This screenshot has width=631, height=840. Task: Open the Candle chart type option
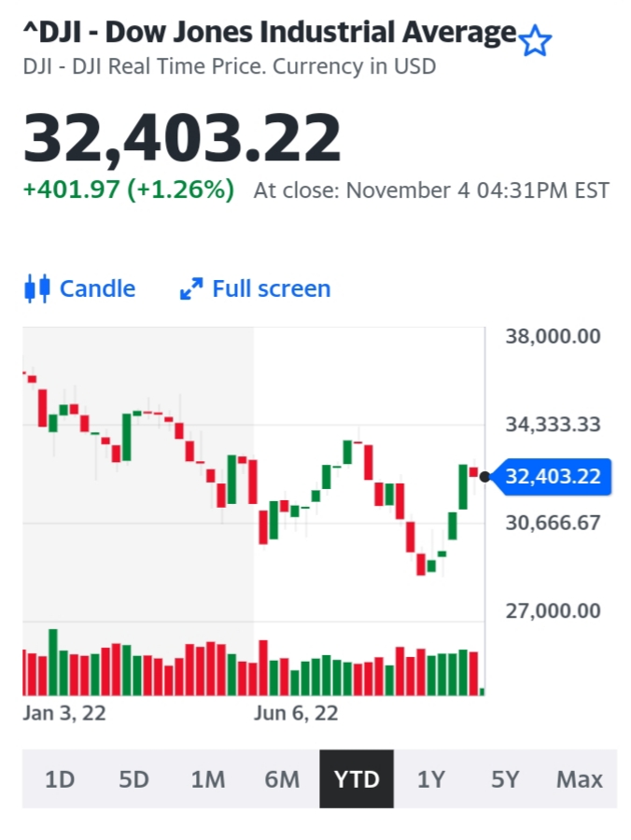(x=97, y=288)
